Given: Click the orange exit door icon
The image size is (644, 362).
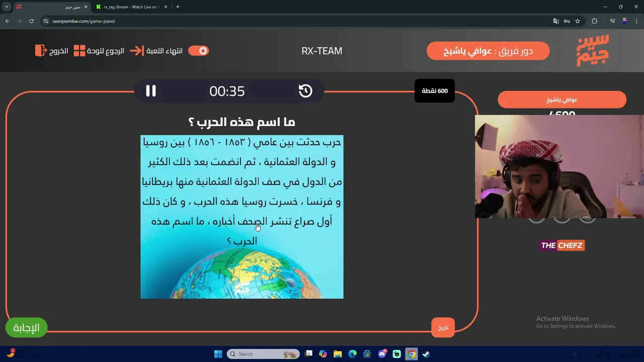Looking at the screenshot, I should [41, 51].
